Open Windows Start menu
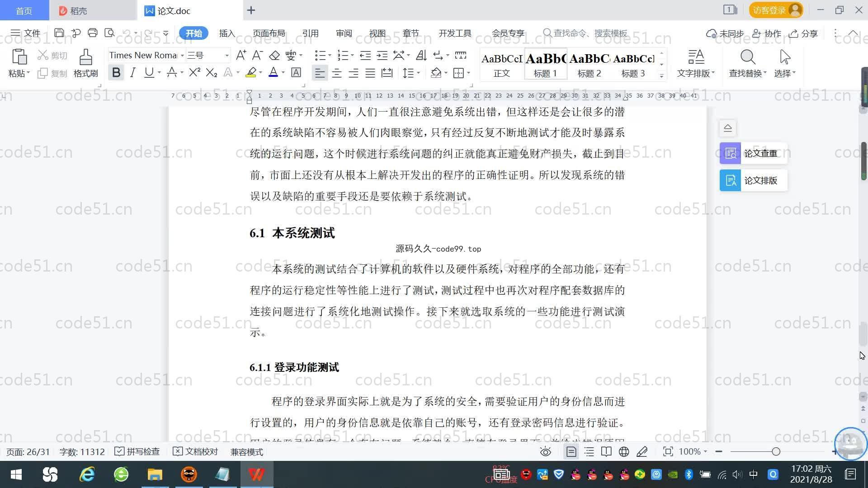The image size is (868, 488). 16,474
